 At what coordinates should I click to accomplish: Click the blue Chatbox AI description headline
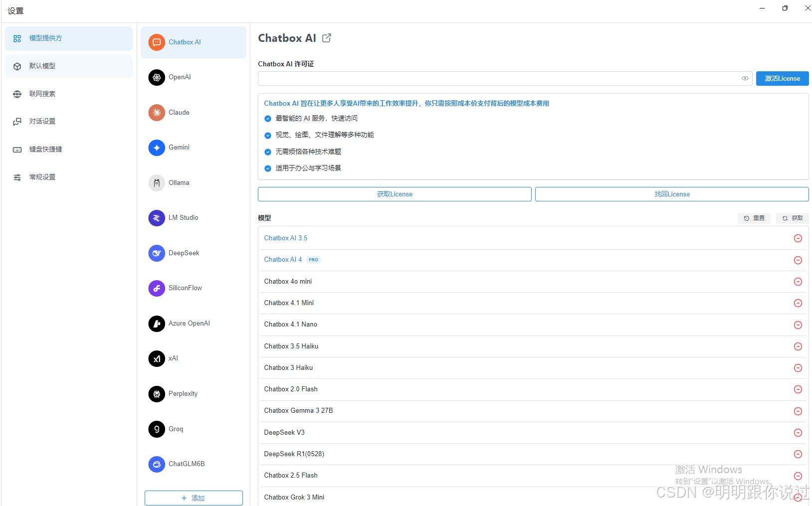[406, 104]
